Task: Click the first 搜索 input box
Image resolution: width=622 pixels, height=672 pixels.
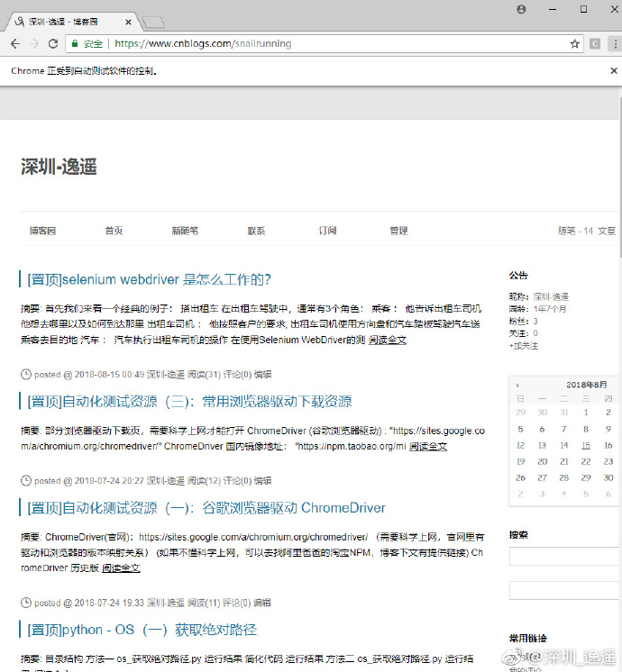Action: point(565,557)
